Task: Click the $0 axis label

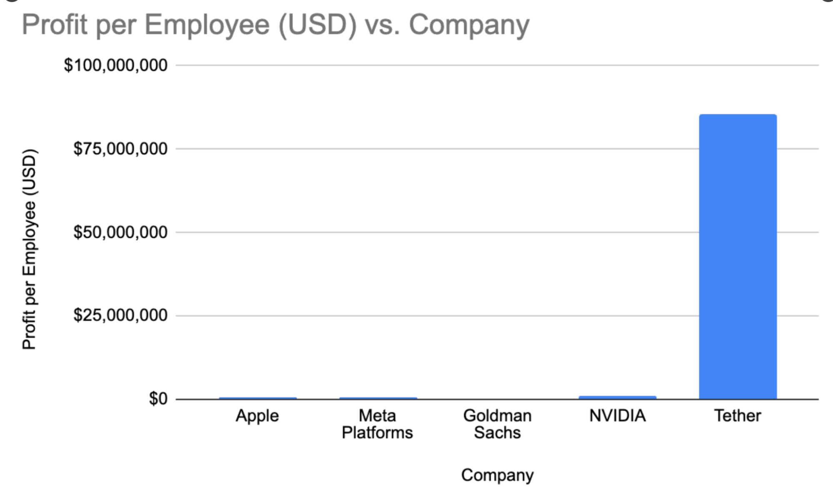Action: [158, 399]
